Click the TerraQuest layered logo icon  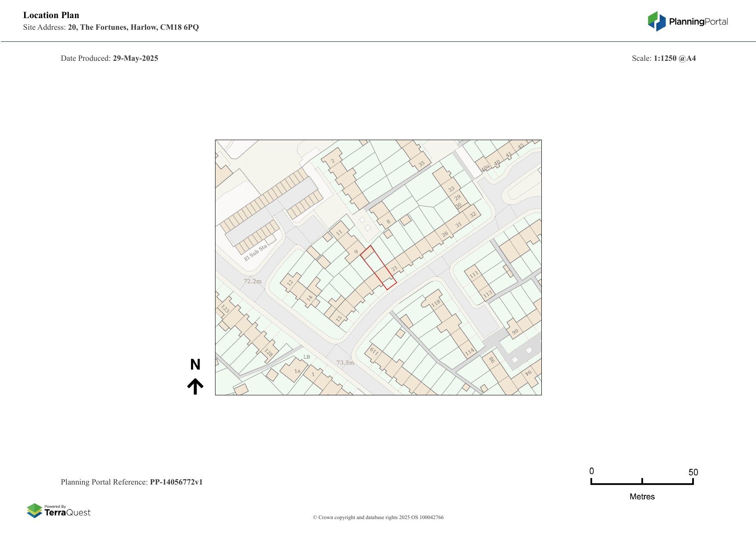(x=34, y=510)
